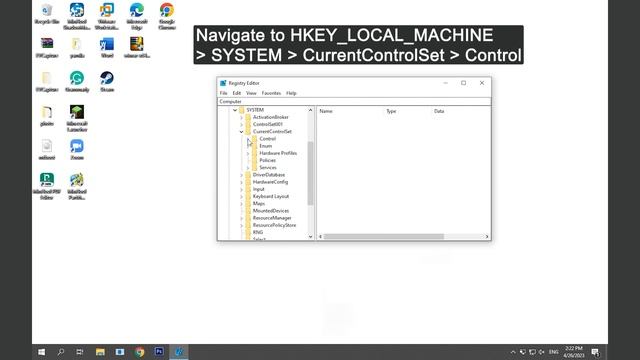Open the File menu
This screenshot has width=640, height=360.
point(223,93)
